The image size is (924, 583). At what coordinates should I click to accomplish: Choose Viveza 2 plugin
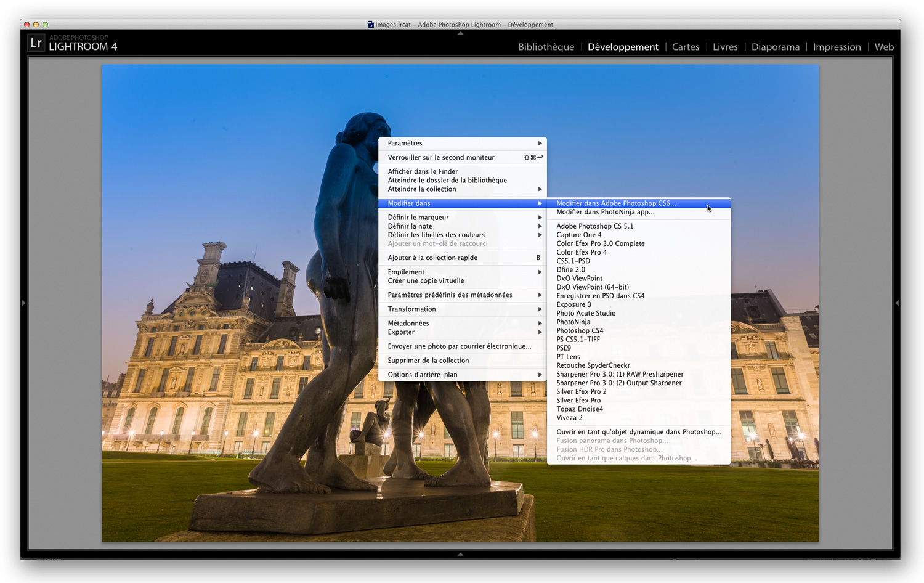pos(639,417)
